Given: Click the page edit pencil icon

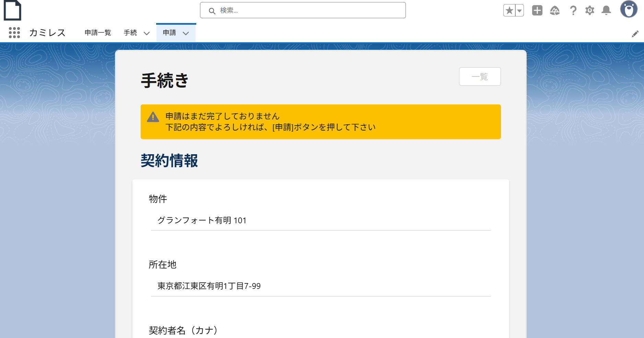Looking at the screenshot, I should (635, 33).
